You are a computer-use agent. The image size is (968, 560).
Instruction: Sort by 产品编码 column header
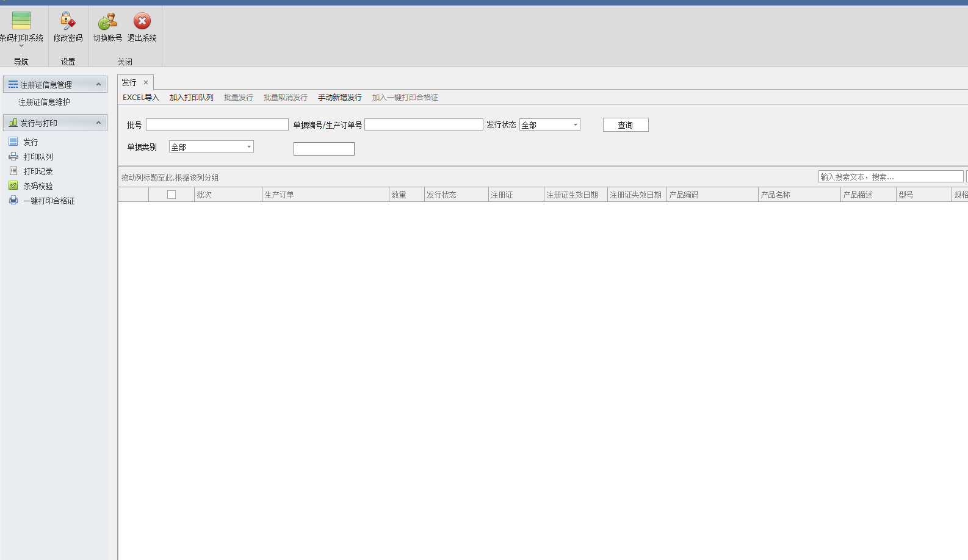pyautogui.click(x=713, y=195)
